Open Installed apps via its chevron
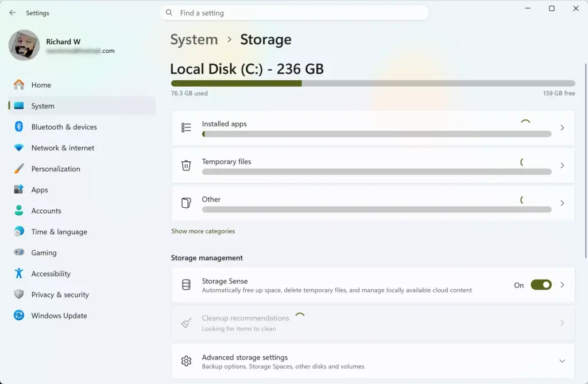588x384 pixels. (562, 128)
